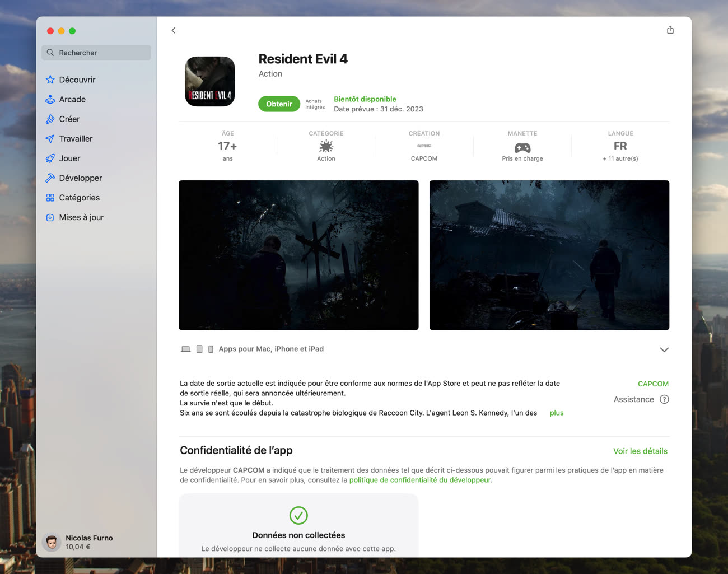728x574 pixels.
Task: Click the Pris en charge controller text
Action: [x=522, y=158]
